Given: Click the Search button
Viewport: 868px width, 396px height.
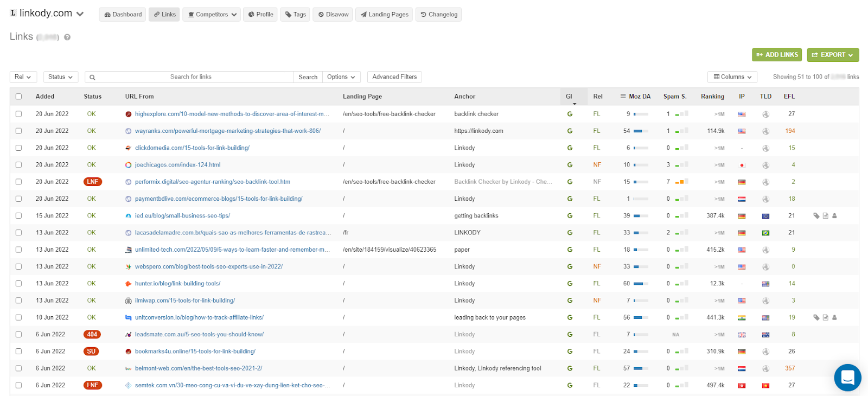Looking at the screenshot, I should [308, 77].
